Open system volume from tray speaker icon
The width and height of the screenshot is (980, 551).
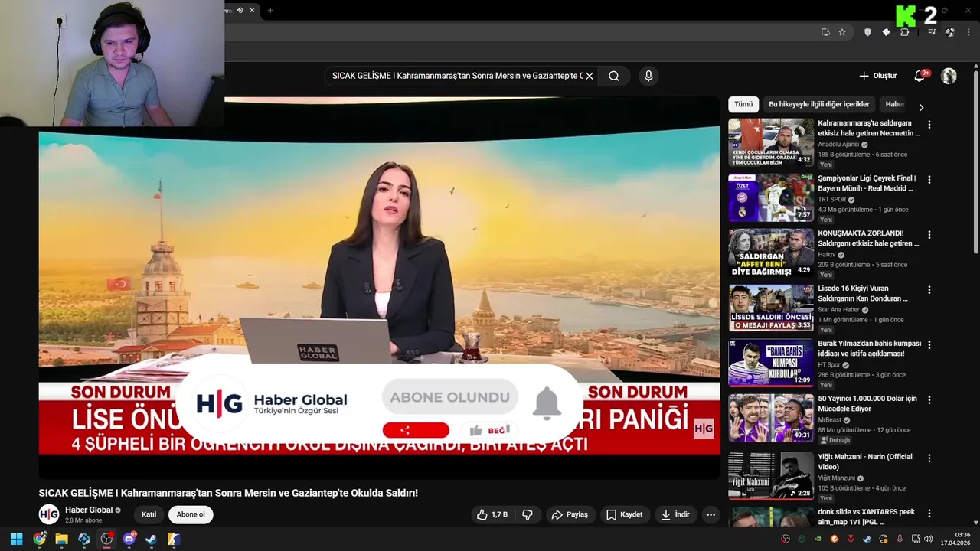[x=929, y=539]
